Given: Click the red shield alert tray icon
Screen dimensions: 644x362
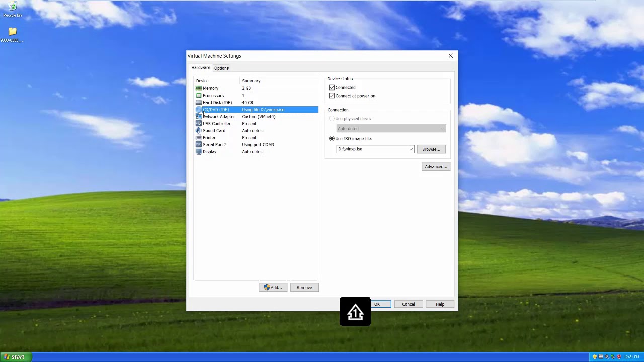Looking at the screenshot, I should (619, 357).
